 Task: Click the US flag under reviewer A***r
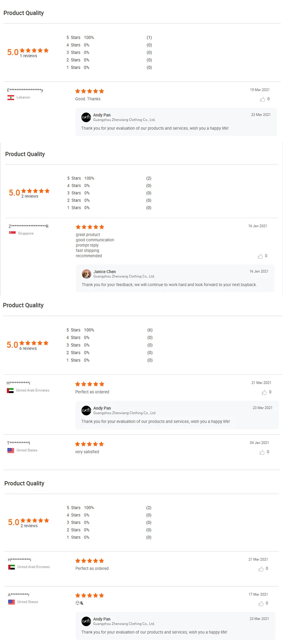12,602
